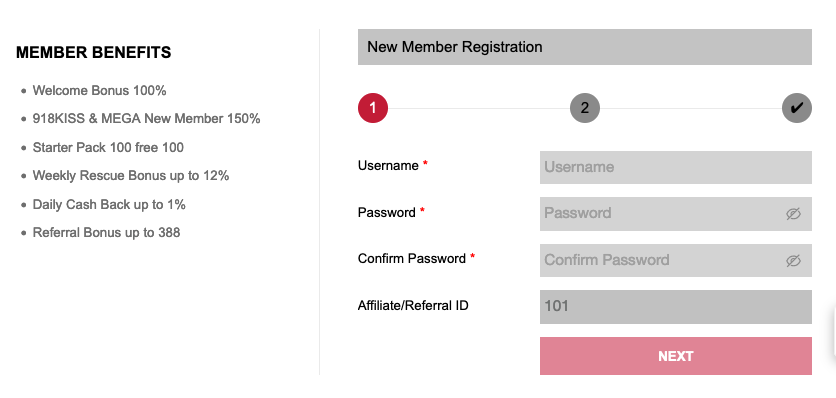Select Referral Bonus up to 388 item
This screenshot has width=836, height=398.
[107, 233]
